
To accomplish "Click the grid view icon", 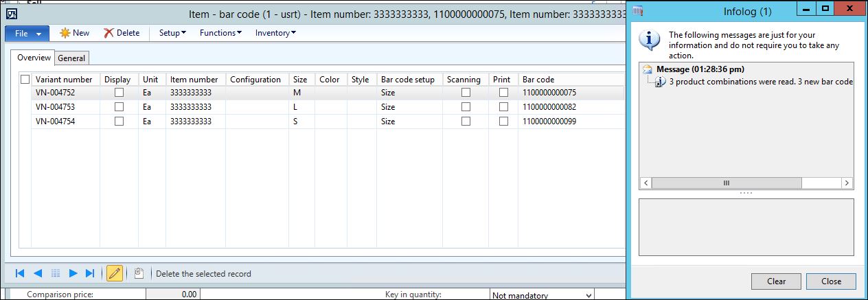I will (x=56, y=273).
